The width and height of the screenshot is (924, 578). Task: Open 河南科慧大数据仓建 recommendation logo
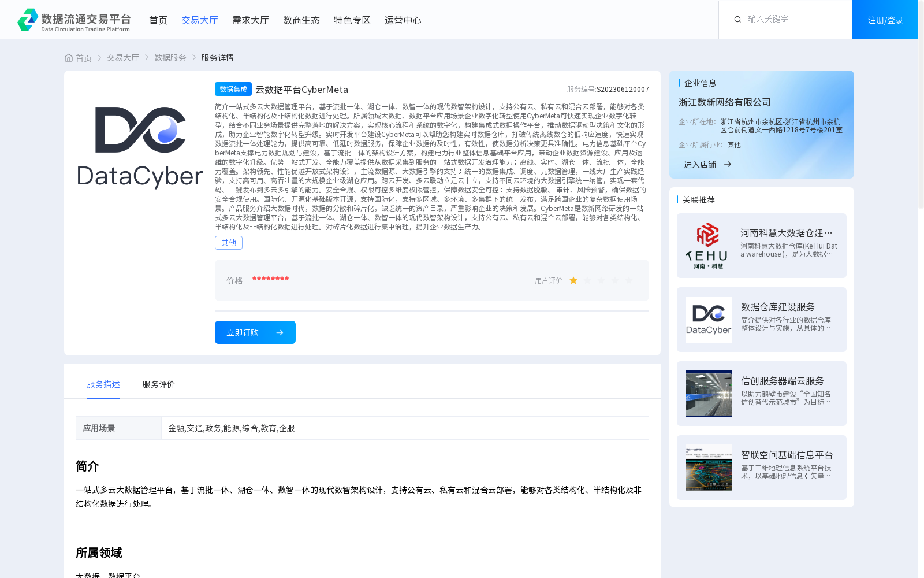coord(709,246)
